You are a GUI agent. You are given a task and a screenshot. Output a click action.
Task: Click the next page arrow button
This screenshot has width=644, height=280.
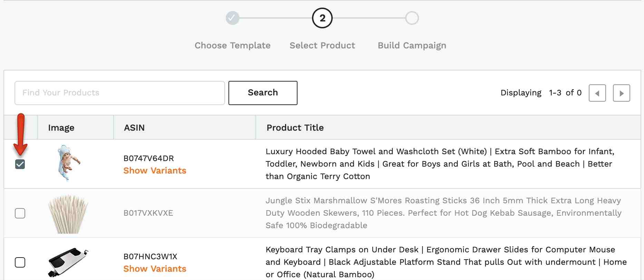(621, 93)
